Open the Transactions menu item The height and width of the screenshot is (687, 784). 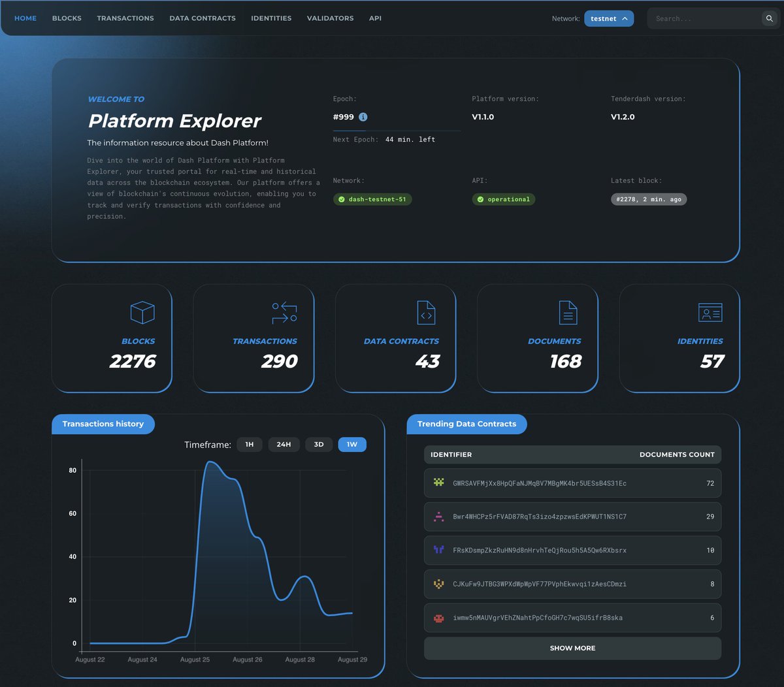point(125,18)
